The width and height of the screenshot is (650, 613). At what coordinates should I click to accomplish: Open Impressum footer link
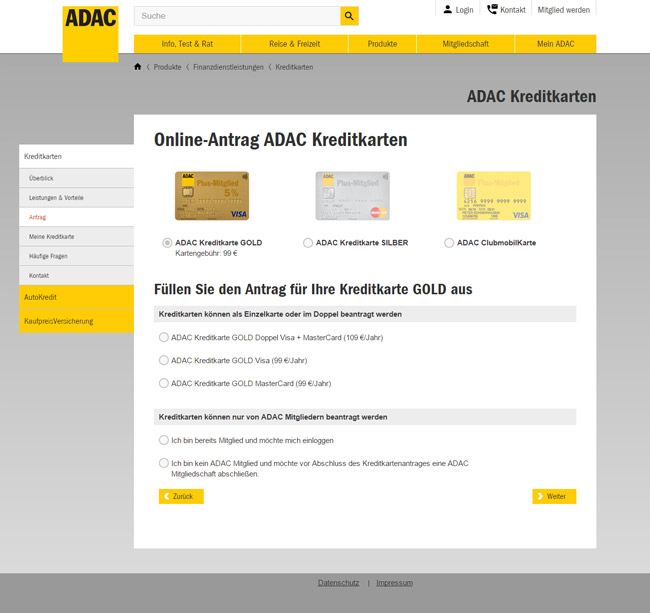tap(395, 583)
